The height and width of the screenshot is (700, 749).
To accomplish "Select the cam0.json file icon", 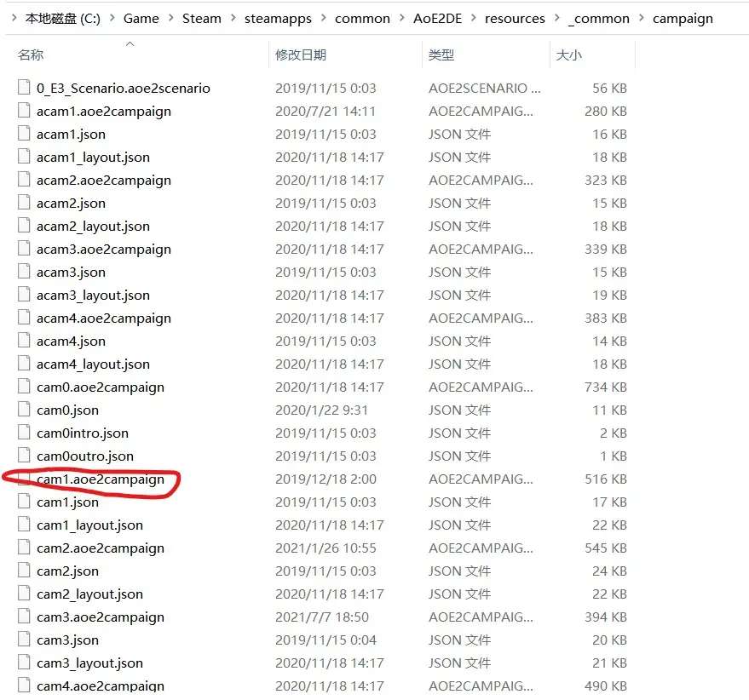I will tap(24, 410).
